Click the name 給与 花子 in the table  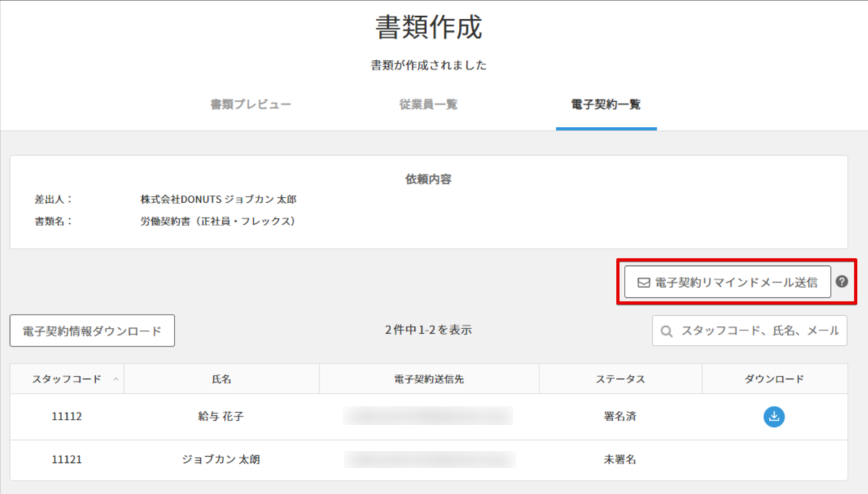pos(221,416)
